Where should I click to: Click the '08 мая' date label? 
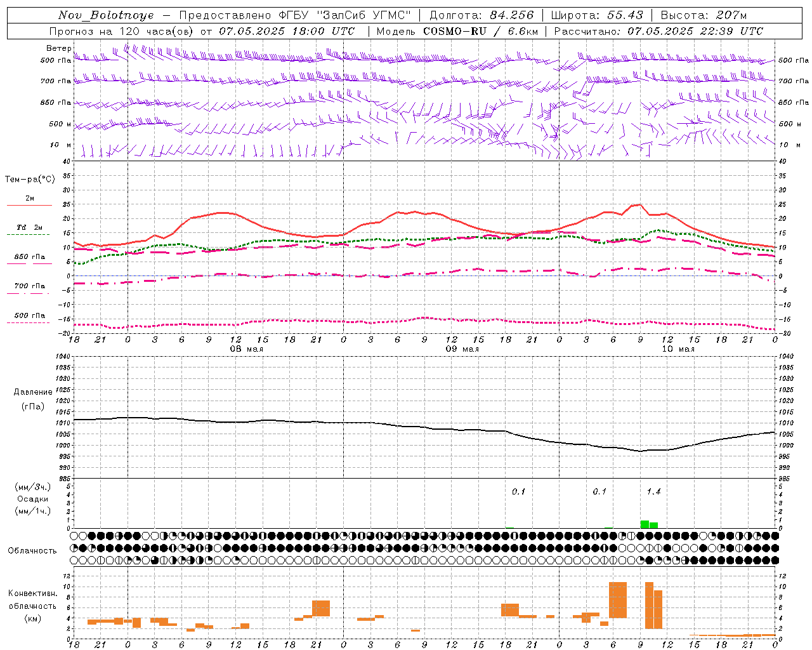(246, 349)
